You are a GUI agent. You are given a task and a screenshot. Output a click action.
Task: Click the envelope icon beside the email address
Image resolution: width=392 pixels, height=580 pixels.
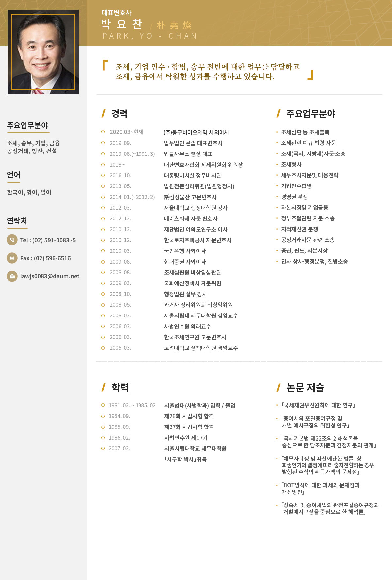click(12, 276)
